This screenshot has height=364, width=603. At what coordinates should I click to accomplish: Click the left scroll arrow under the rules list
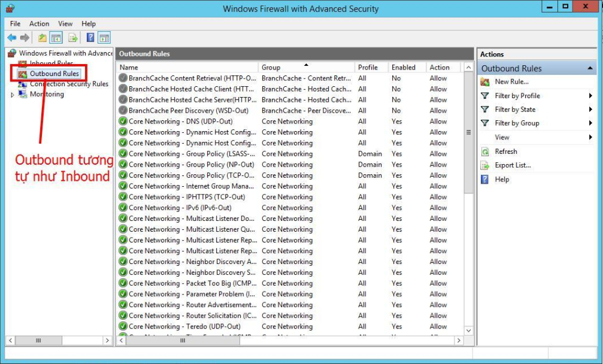tap(122, 341)
